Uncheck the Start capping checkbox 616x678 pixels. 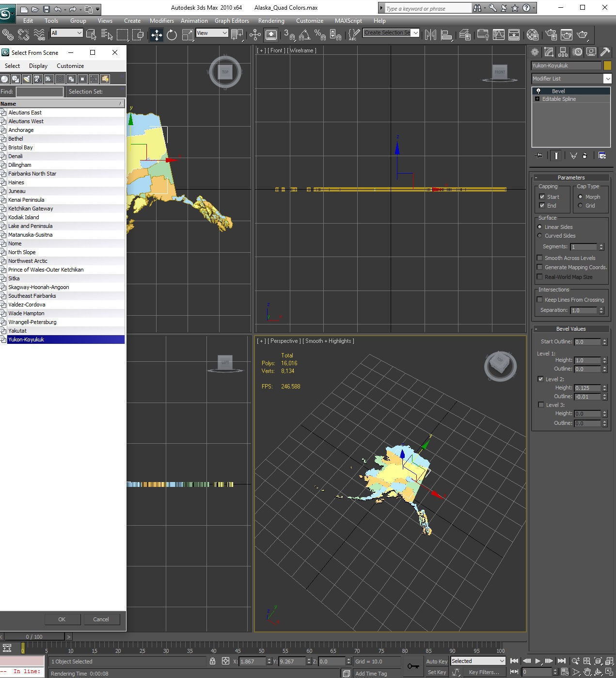pyautogui.click(x=542, y=197)
